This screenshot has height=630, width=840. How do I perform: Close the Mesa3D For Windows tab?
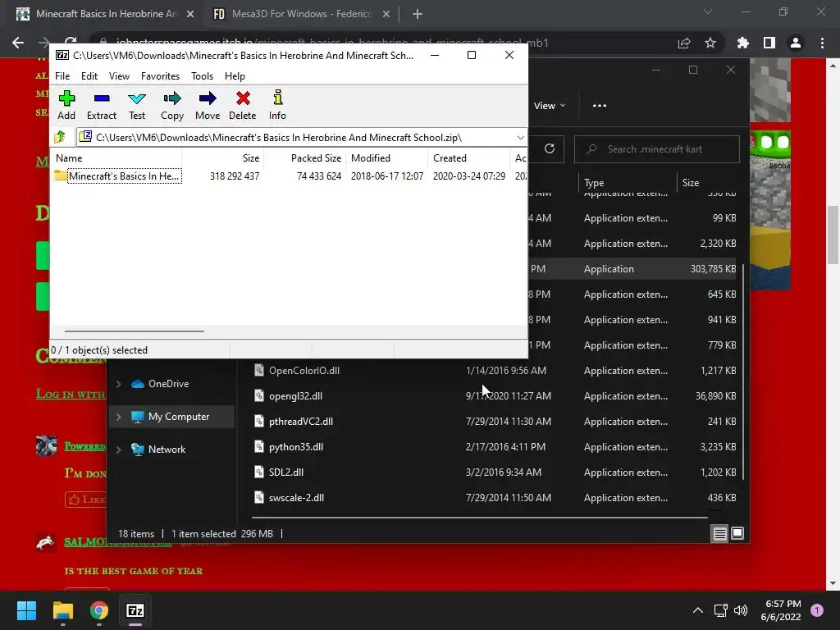point(386,15)
